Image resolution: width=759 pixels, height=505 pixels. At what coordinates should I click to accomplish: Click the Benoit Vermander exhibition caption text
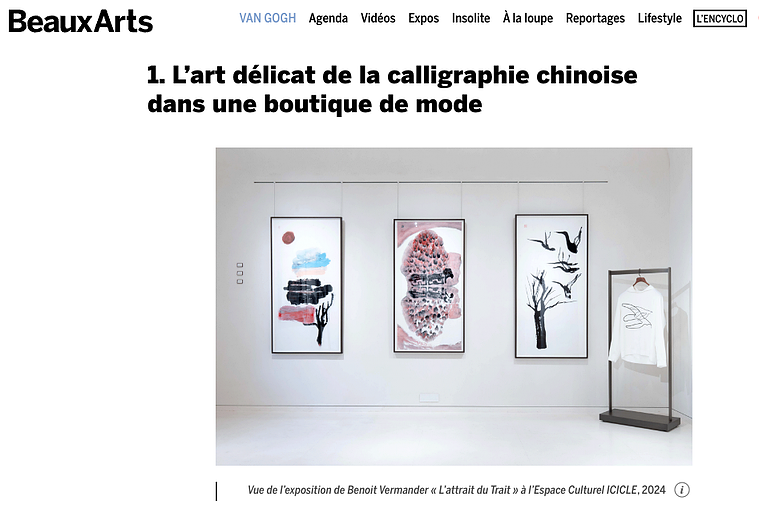pos(456,490)
